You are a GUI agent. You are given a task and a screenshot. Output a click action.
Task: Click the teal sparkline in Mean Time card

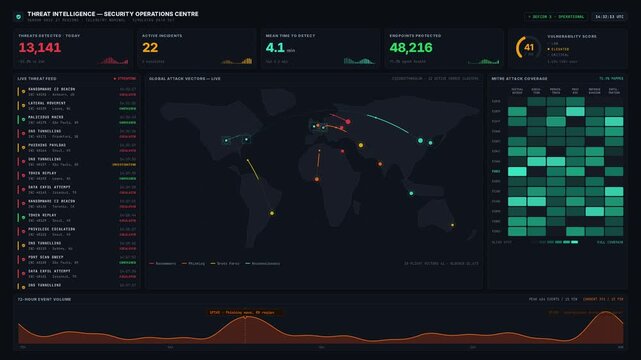[359, 60]
